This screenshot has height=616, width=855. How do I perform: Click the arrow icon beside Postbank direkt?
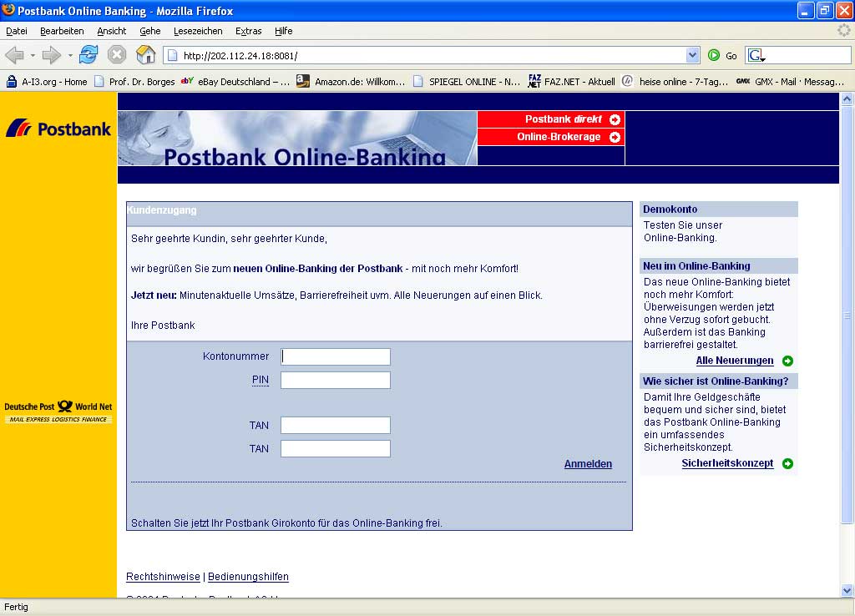point(615,119)
